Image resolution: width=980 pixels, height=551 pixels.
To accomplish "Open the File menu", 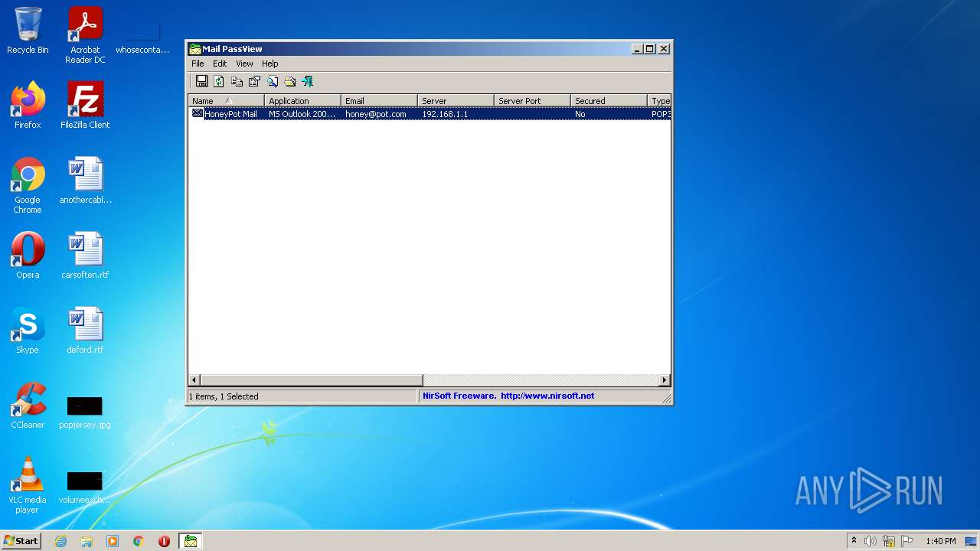I will 198,64.
